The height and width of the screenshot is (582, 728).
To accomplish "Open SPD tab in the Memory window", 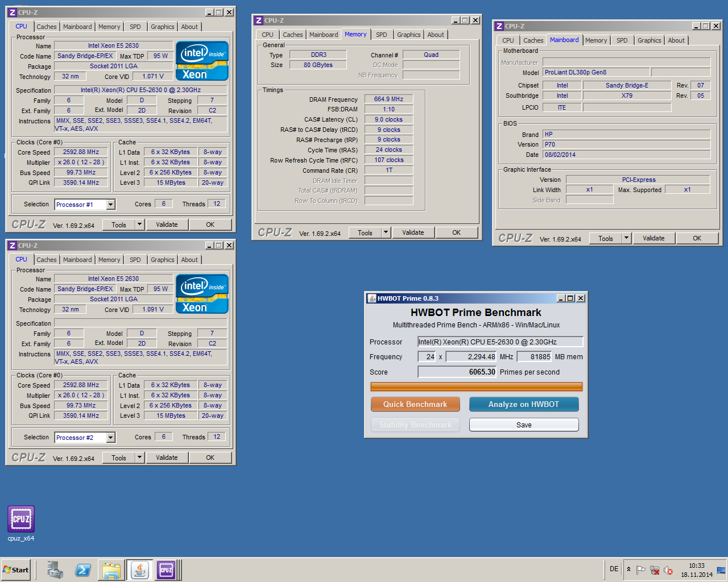I will pos(382,35).
